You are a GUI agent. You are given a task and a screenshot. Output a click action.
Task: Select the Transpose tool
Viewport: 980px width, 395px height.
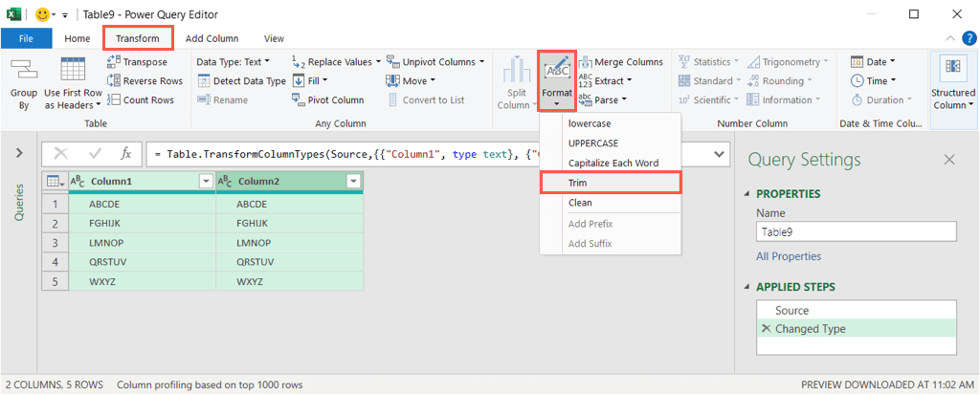114,62
